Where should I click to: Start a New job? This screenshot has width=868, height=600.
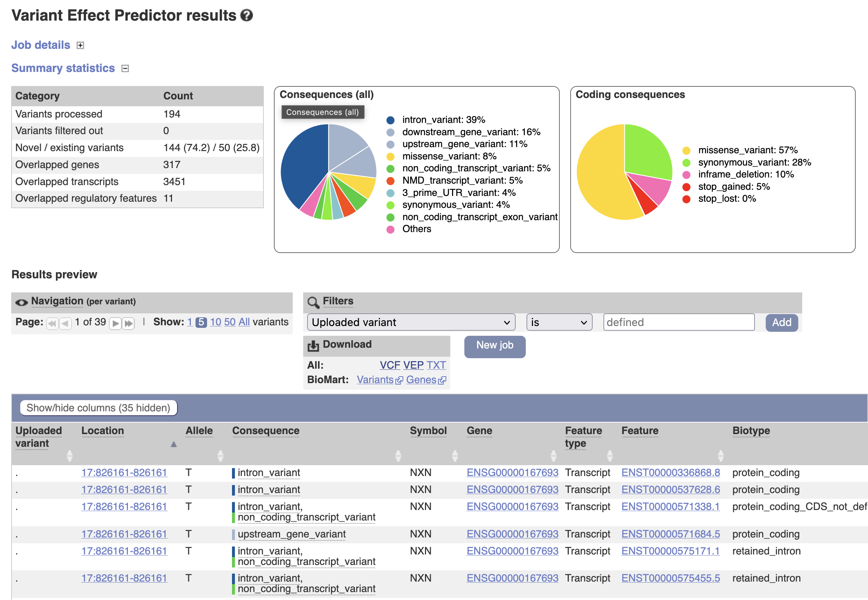(494, 346)
